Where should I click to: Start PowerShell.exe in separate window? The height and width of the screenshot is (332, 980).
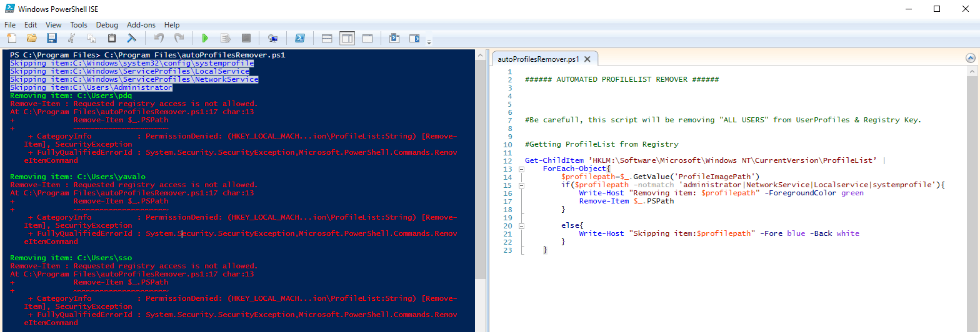pyautogui.click(x=300, y=38)
